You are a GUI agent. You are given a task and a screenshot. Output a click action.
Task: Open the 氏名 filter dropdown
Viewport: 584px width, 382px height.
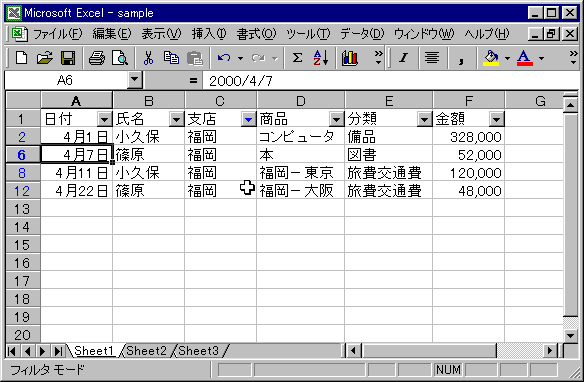click(x=176, y=119)
